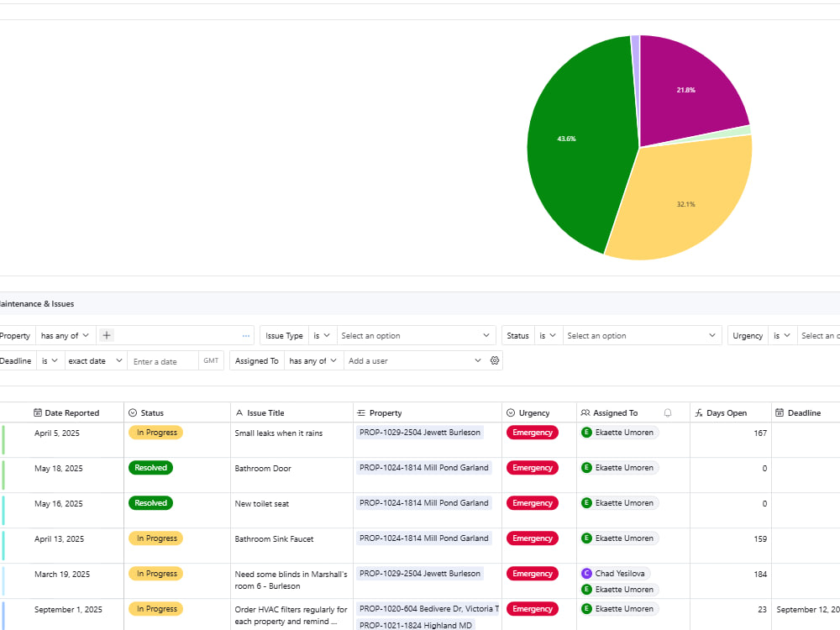Click property tag for Small leaks row

click(419, 433)
